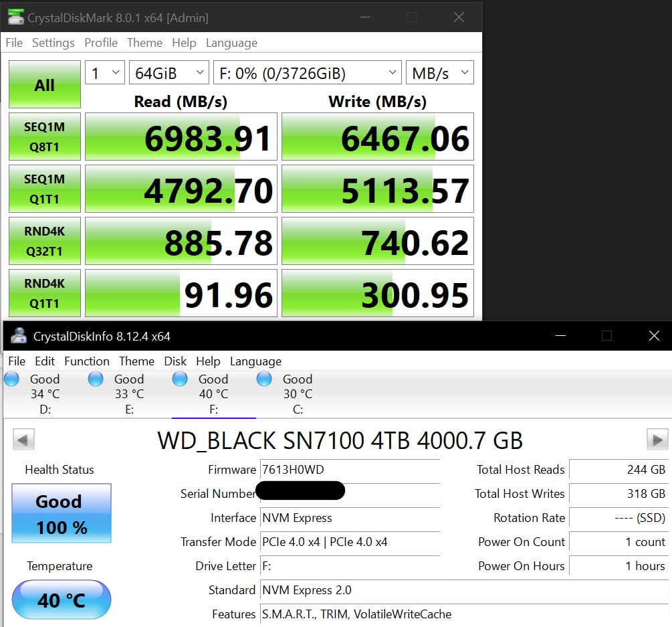The height and width of the screenshot is (627, 672).
Task: Click the CrystalDiskMark app icon in title bar
Action: (x=16, y=17)
